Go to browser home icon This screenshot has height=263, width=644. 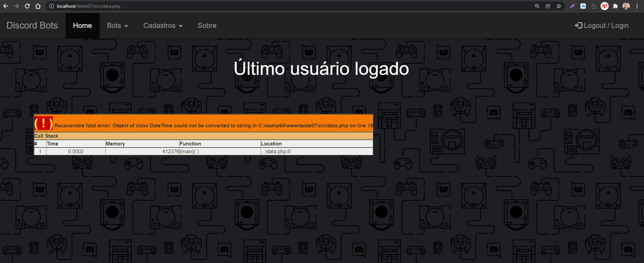coord(38,6)
